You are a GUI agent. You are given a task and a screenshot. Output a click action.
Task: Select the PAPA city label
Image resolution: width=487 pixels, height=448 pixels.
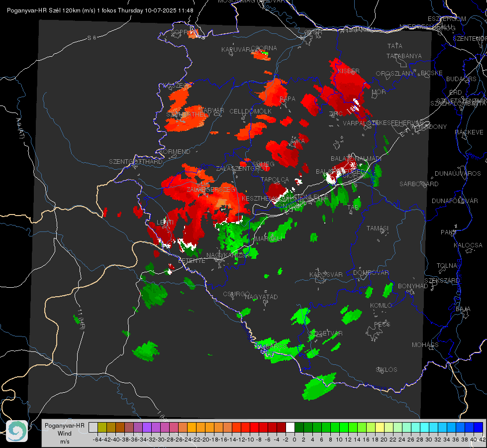click(x=288, y=99)
